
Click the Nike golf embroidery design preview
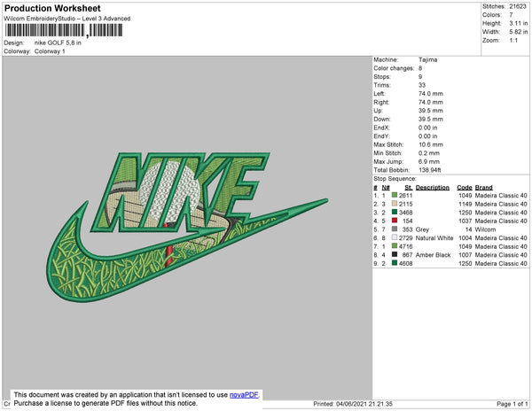tap(187, 227)
